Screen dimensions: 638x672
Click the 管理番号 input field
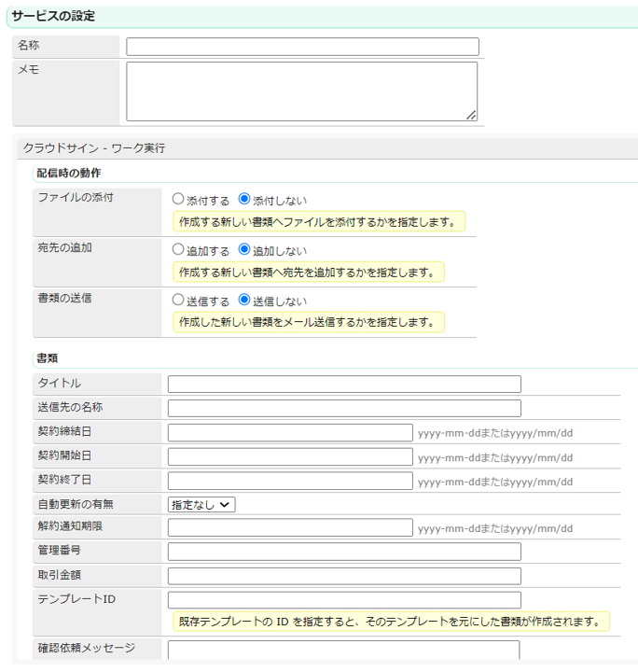(x=344, y=552)
